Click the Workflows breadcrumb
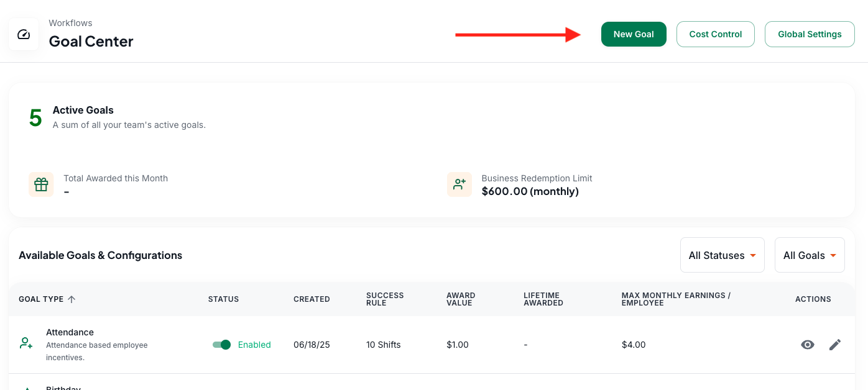The width and height of the screenshot is (868, 390). (71, 23)
